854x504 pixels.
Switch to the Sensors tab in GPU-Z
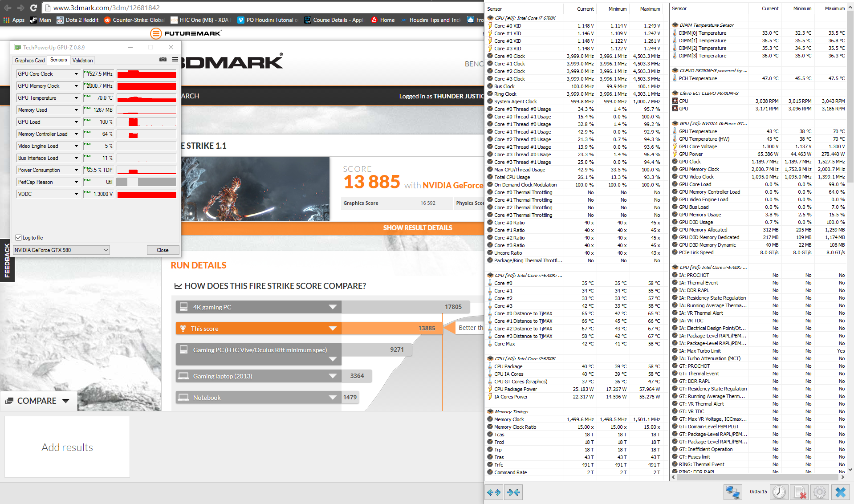pos(58,60)
